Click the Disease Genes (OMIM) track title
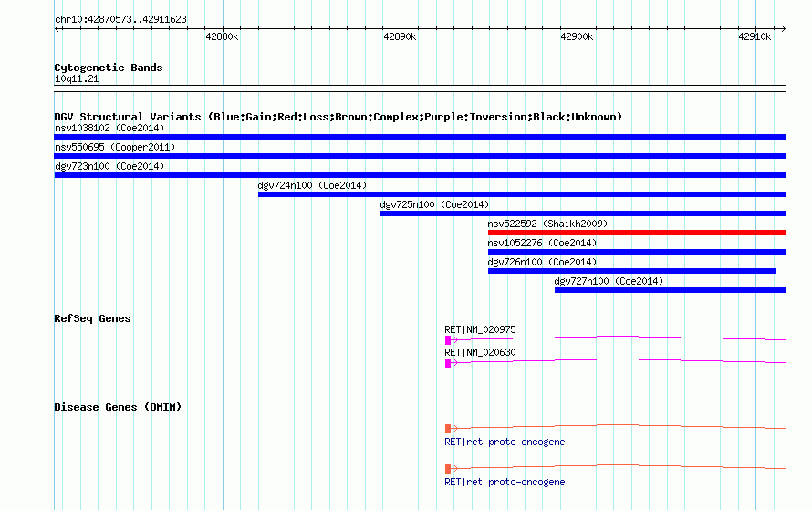The height and width of the screenshot is (510, 812). point(118,407)
